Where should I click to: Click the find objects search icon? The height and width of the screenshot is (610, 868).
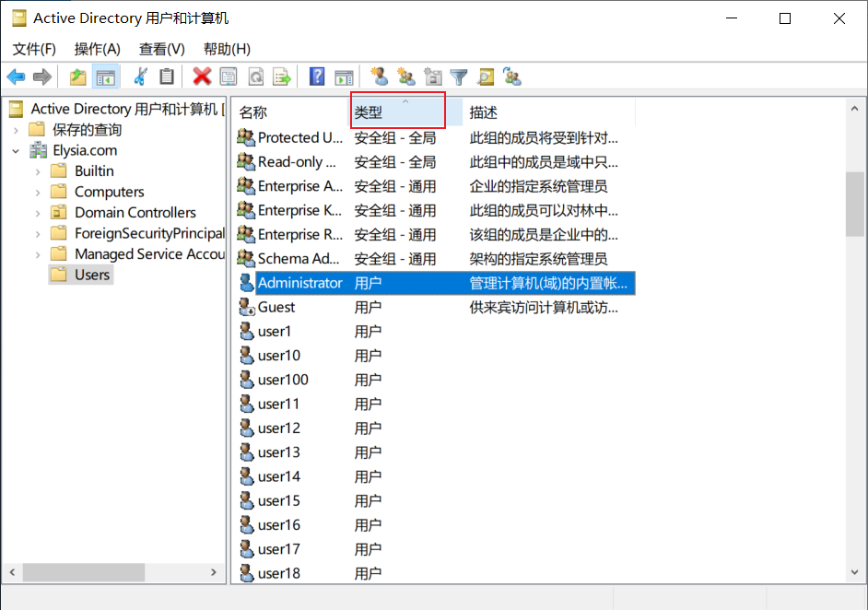point(486,76)
